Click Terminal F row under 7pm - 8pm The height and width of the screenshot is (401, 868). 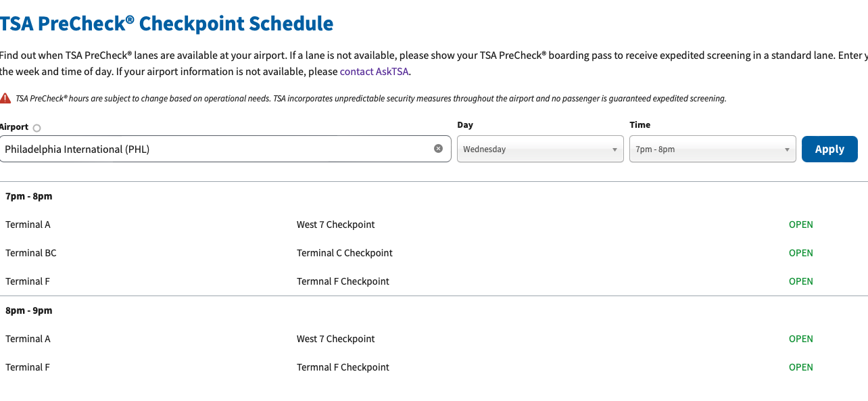(434, 281)
